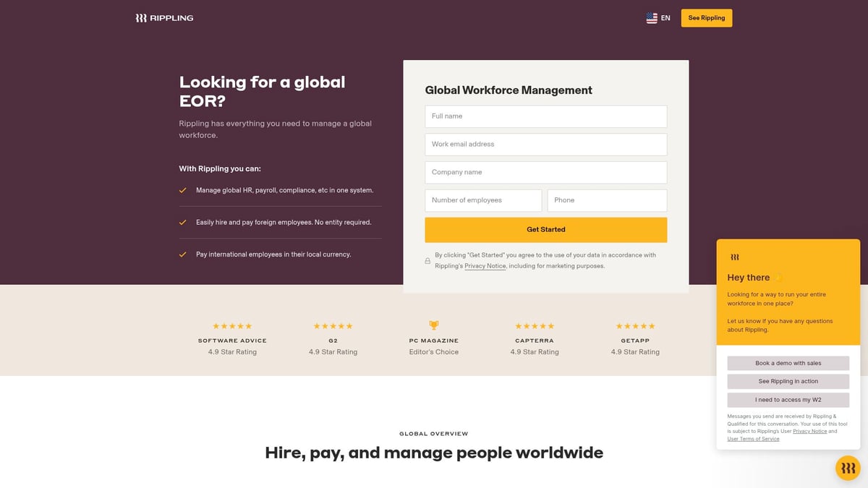Click the See Rippling button in header
The width and height of the screenshot is (868, 488).
[706, 17]
